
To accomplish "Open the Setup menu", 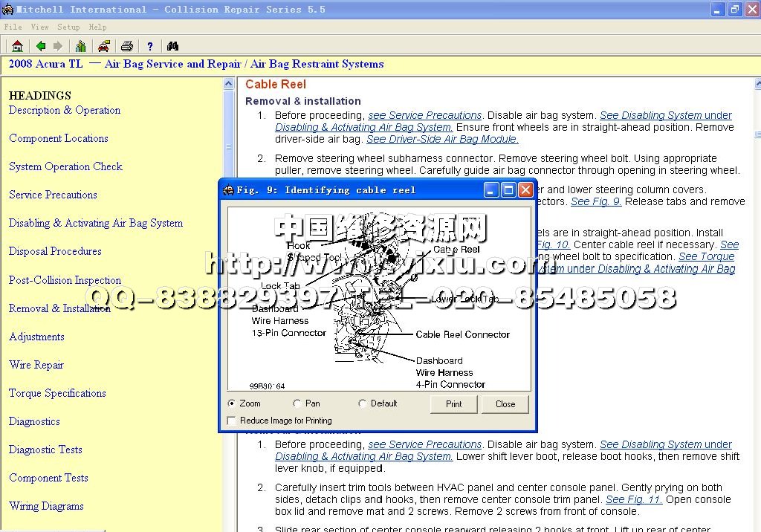I will [x=68, y=27].
